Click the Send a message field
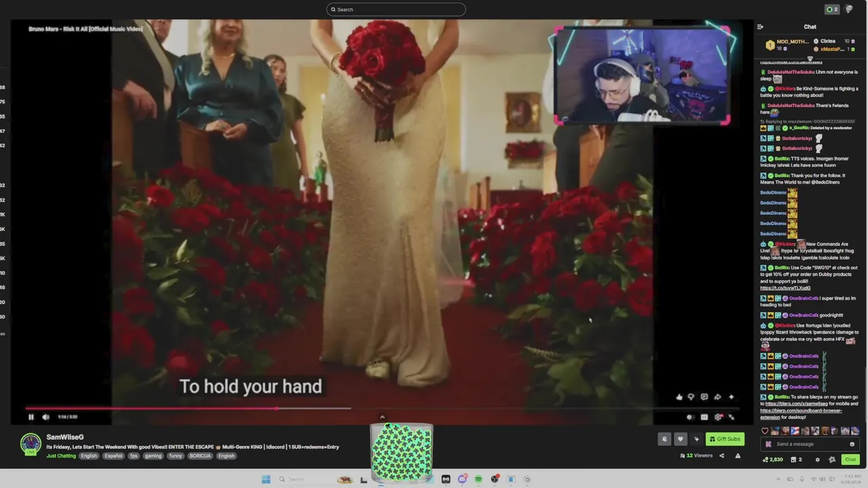The width and height of the screenshot is (868, 488). pos(809,444)
